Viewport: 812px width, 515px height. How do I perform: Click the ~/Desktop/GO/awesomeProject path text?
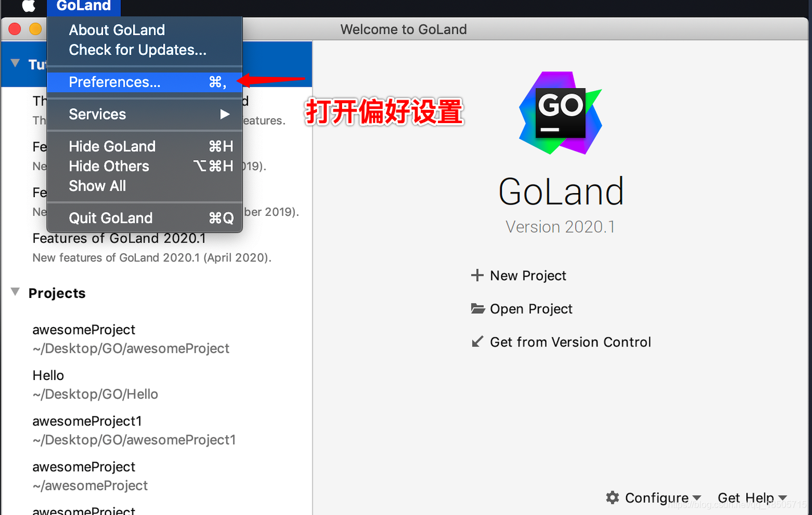click(x=131, y=349)
